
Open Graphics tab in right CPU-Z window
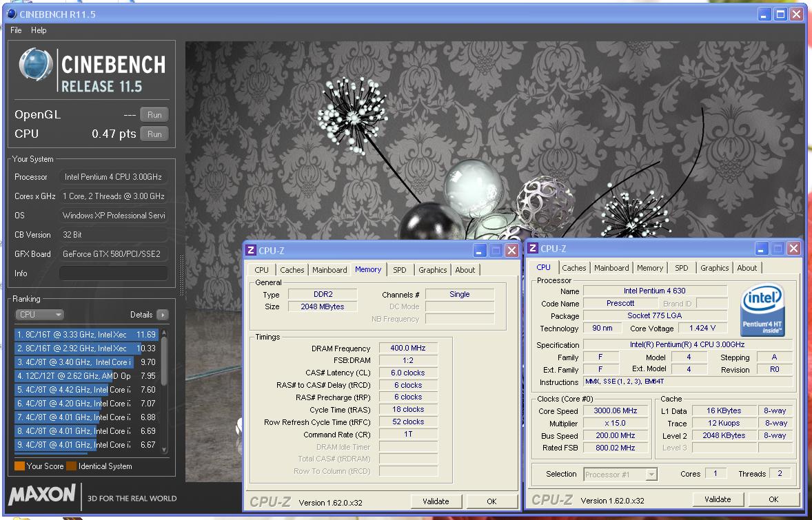pyautogui.click(x=715, y=267)
